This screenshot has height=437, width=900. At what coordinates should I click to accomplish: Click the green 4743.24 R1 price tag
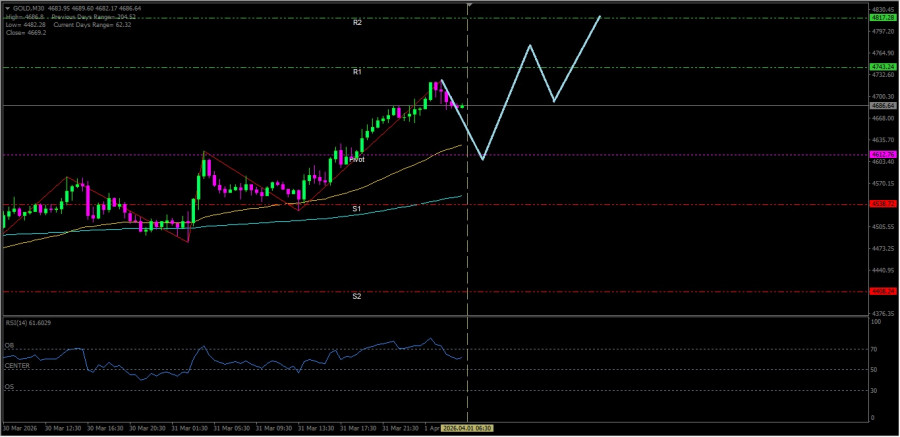[882, 67]
